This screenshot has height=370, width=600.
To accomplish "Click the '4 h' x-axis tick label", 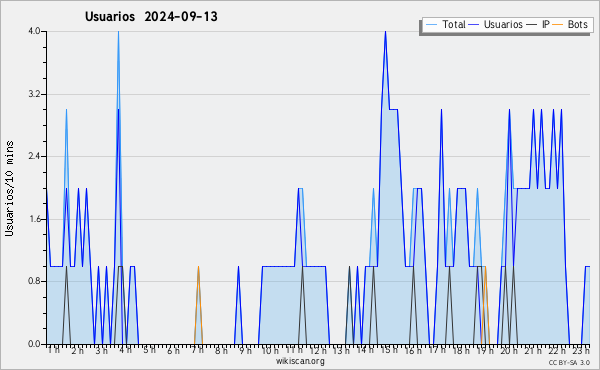I will pos(125,350).
